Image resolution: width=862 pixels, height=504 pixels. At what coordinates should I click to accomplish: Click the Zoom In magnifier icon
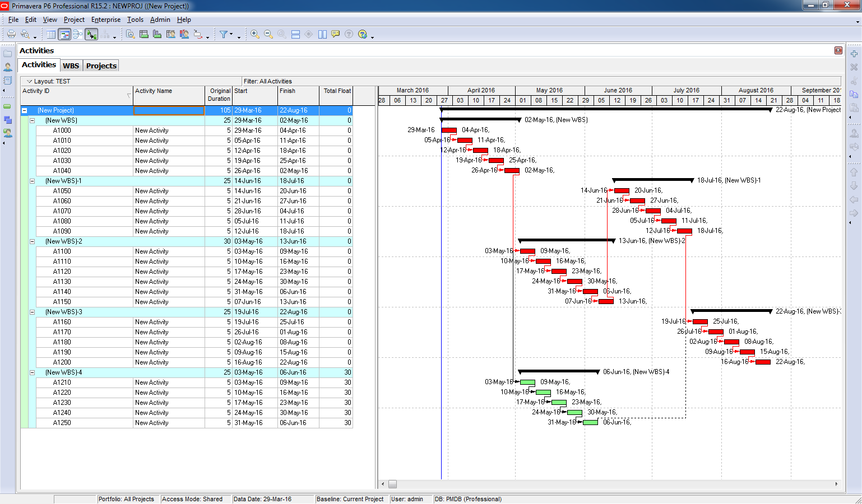[x=255, y=34]
